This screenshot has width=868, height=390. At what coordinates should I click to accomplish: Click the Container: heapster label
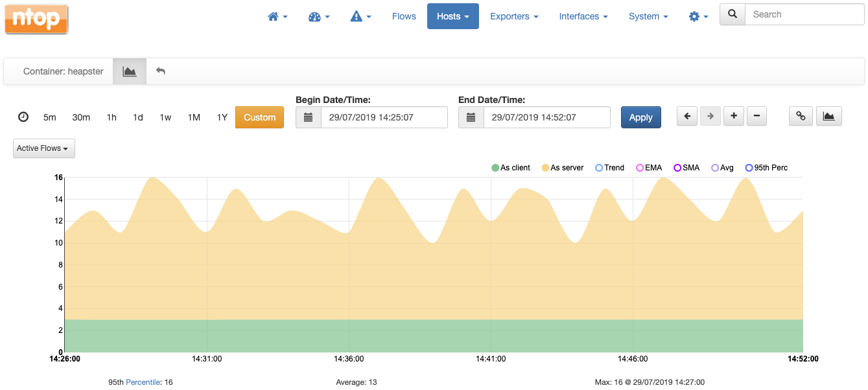[x=64, y=71]
